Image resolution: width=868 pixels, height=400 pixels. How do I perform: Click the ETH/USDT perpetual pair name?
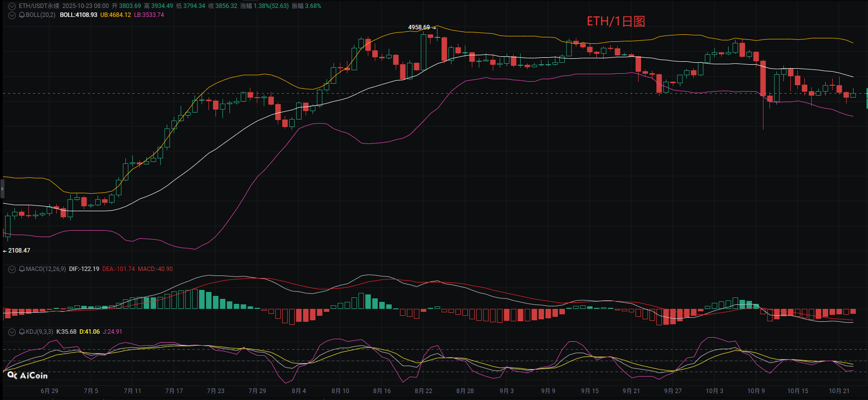point(39,6)
